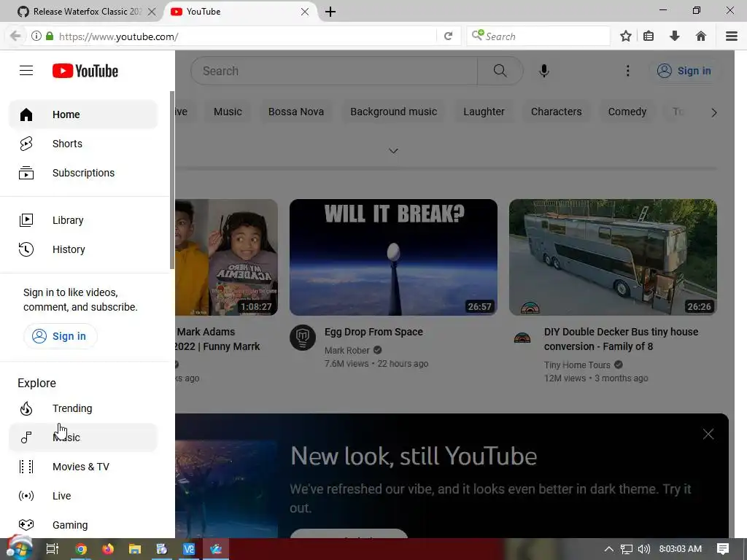Open a new browser tab
Screen dimensions: 747x560
(330, 12)
